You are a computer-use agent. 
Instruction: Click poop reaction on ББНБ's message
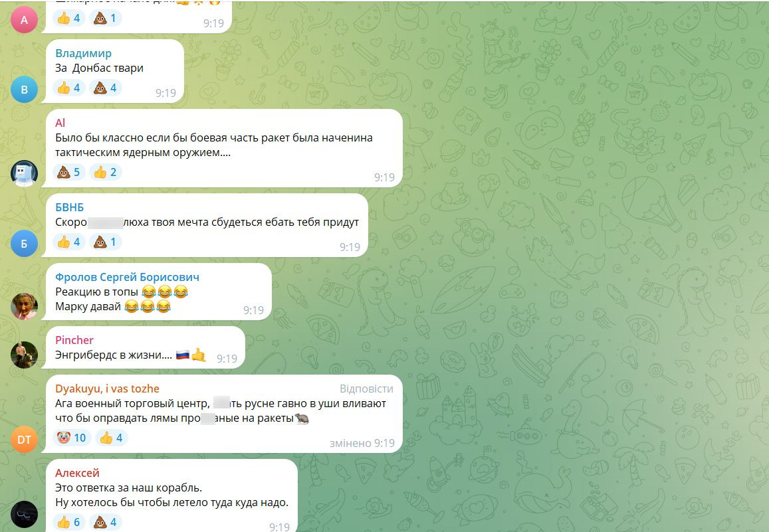[x=106, y=242]
